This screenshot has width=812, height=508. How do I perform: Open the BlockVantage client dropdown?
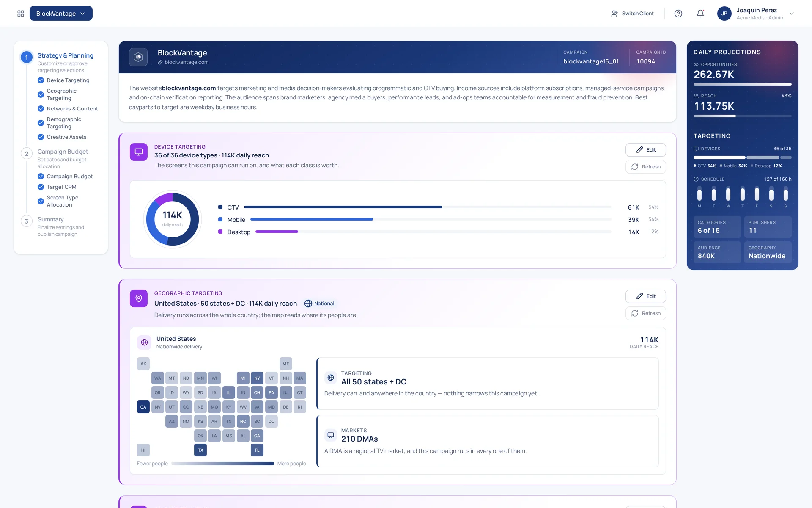pos(61,14)
